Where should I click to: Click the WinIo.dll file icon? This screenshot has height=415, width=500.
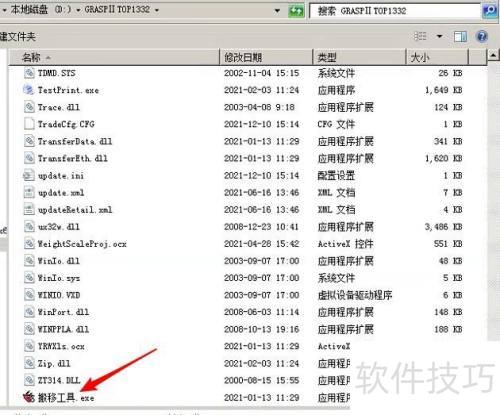tap(29, 261)
